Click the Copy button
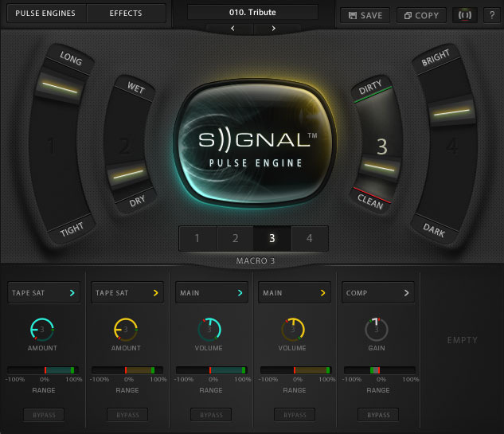504x434 pixels. coord(421,15)
